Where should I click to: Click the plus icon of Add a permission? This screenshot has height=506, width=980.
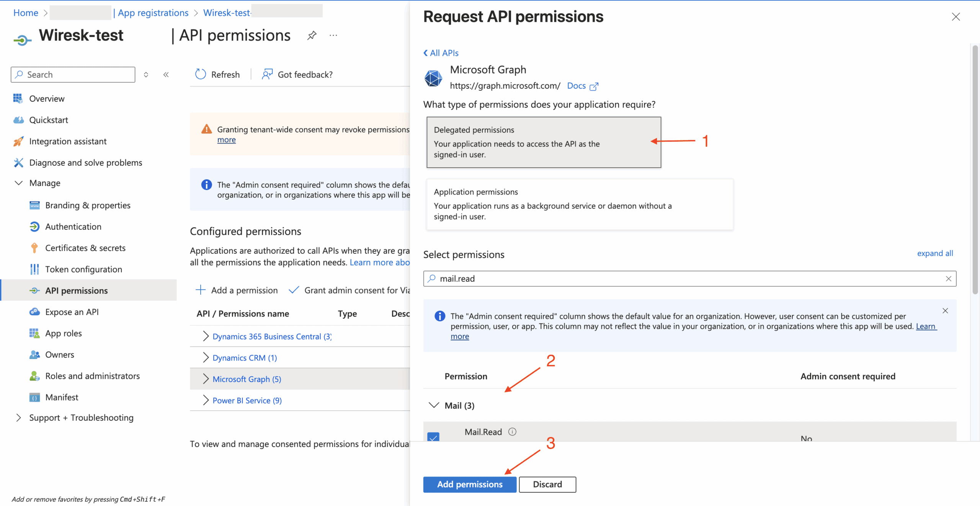201,290
